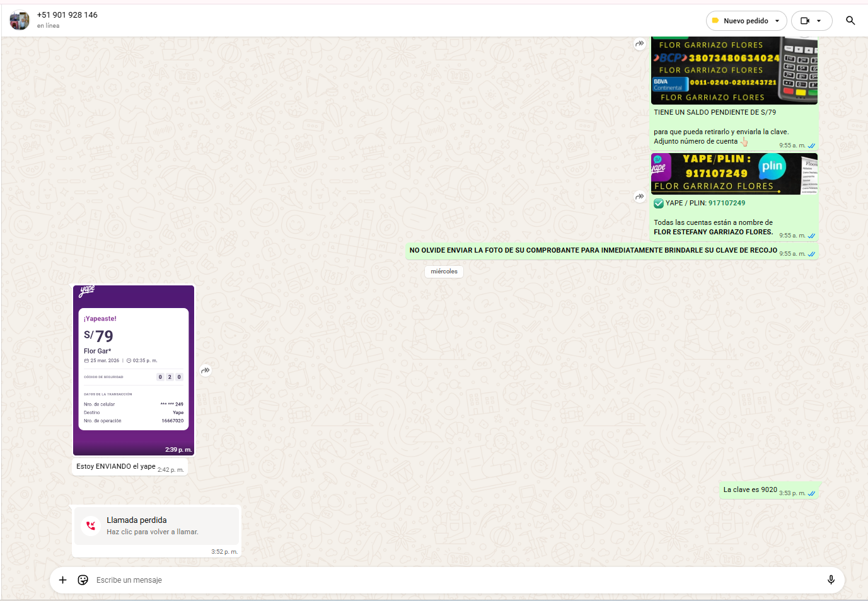Open the emoji picker
Screen dimensions: 868x601
click(x=83, y=580)
